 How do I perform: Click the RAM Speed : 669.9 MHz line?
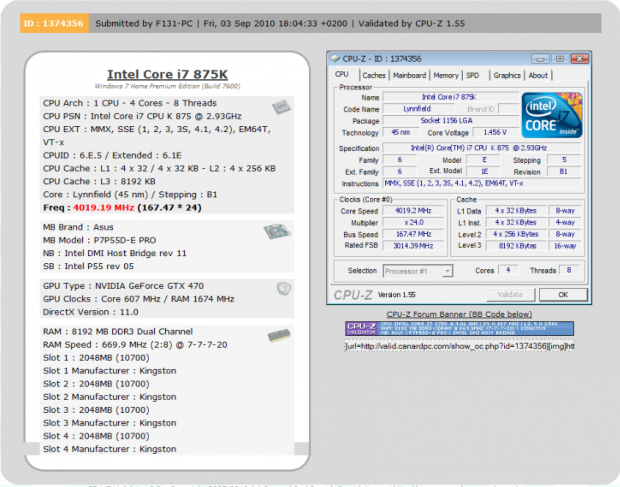click(x=135, y=345)
